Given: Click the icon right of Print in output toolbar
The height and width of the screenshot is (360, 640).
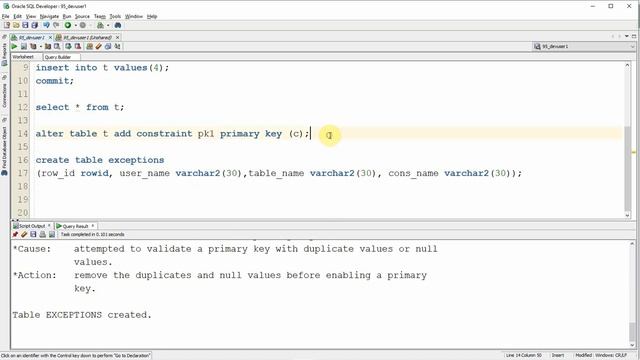Looking at the screenshot, I should pyautogui.click(x=52, y=234).
